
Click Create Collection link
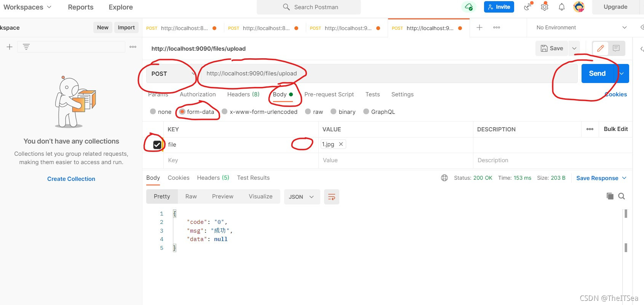(x=71, y=179)
